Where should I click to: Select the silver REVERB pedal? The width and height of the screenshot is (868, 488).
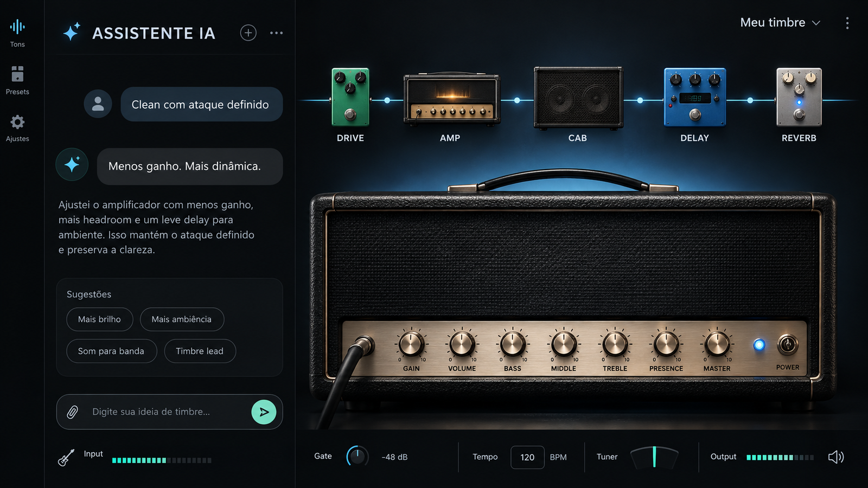(x=799, y=97)
